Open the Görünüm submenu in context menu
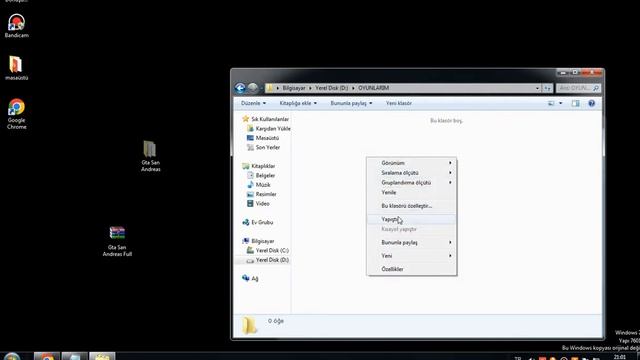The height and width of the screenshot is (360, 640). click(x=411, y=163)
